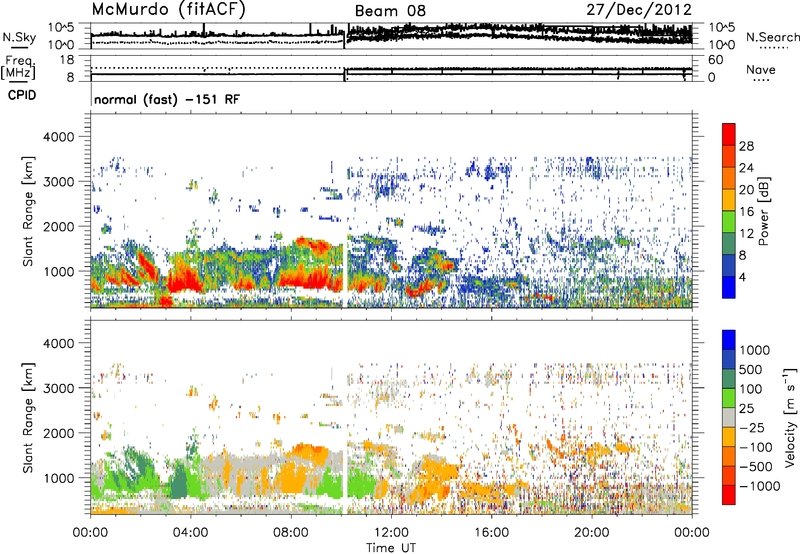The image size is (800, 554).
Task: Click the '-25' tick on the Velocity colorbar
Action: (752, 428)
